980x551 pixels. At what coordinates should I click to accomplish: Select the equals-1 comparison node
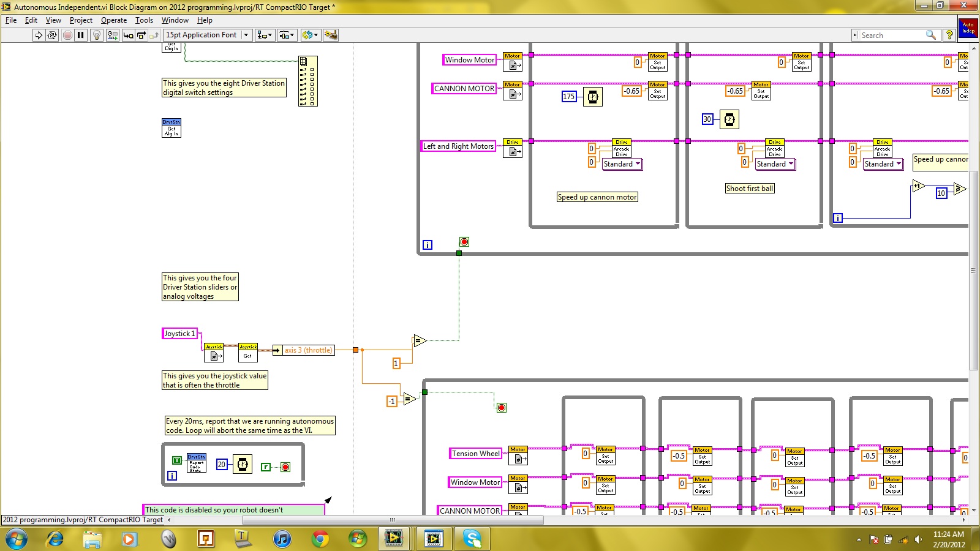point(420,341)
